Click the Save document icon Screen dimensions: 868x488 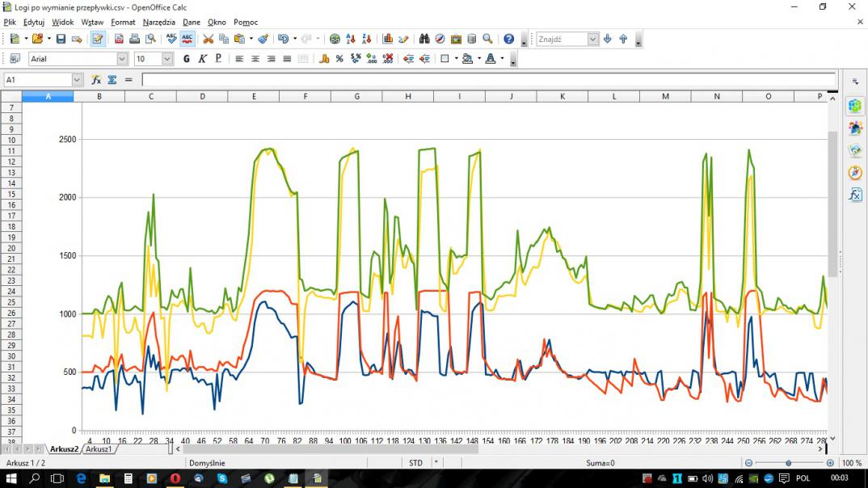click(61, 39)
